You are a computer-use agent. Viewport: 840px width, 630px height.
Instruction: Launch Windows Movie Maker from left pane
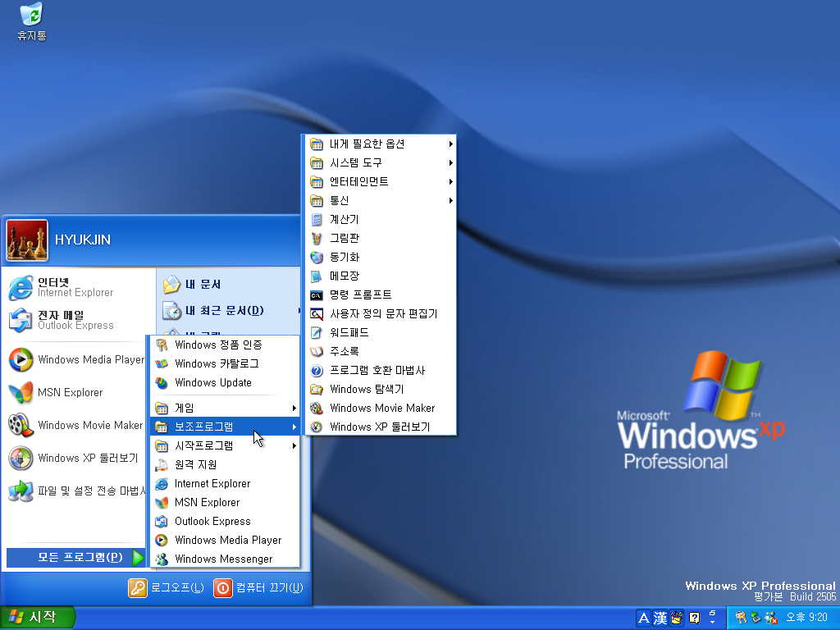coord(78,425)
